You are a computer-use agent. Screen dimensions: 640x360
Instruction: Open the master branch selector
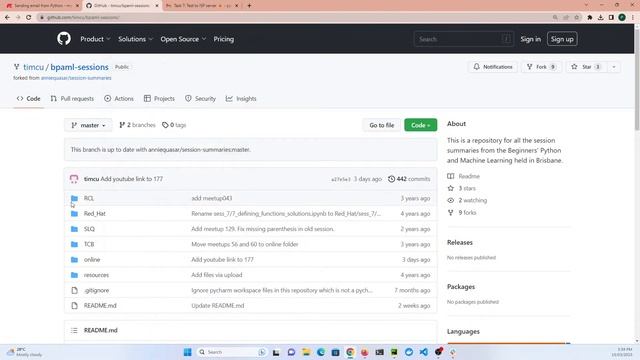point(88,125)
